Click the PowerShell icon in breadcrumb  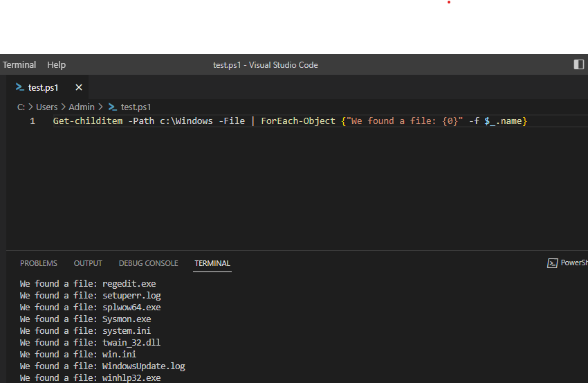[113, 107]
